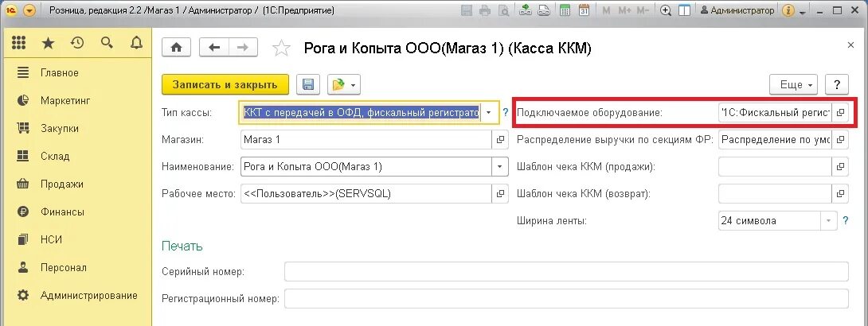Open the yellow info icon
This screenshot has width=868, height=326.
tap(789, 10)
